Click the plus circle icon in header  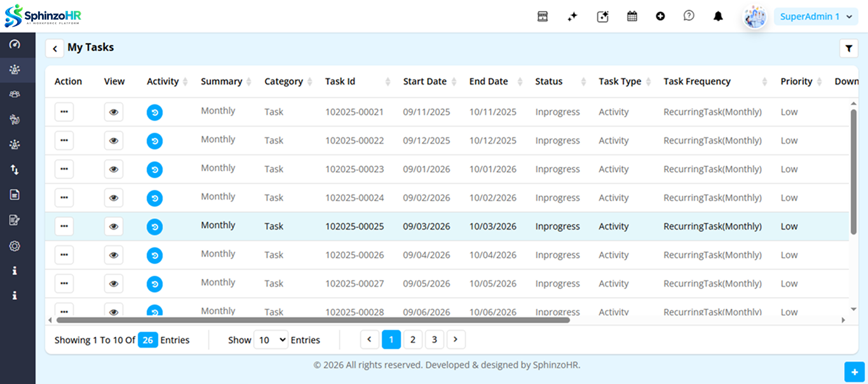(660, 17)
